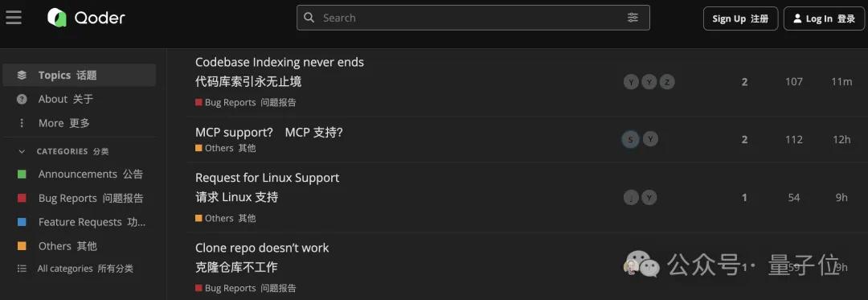The width and height of the screenshot is (868, 300).
Task: Click the Topics layers icon in sidebar
Action: tap(22, 76)
